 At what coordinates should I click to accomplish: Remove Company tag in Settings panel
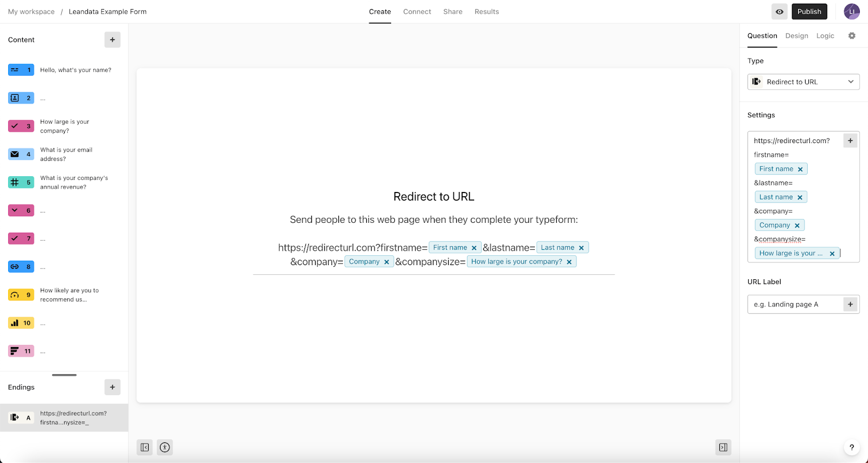797,226
